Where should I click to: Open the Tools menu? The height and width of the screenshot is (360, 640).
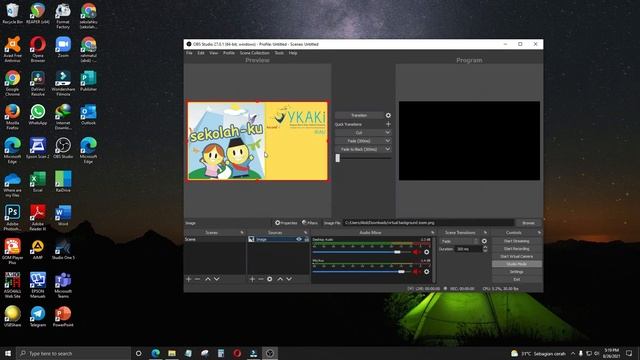coord(279,53)
